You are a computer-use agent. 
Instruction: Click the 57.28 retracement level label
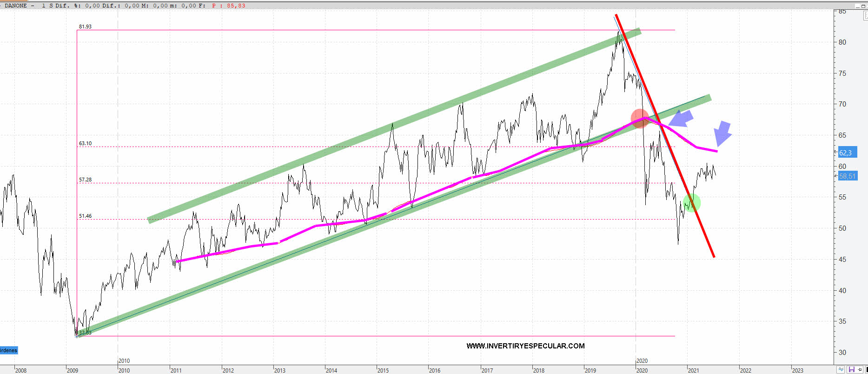pyautogui.click(x=85, y=180)
